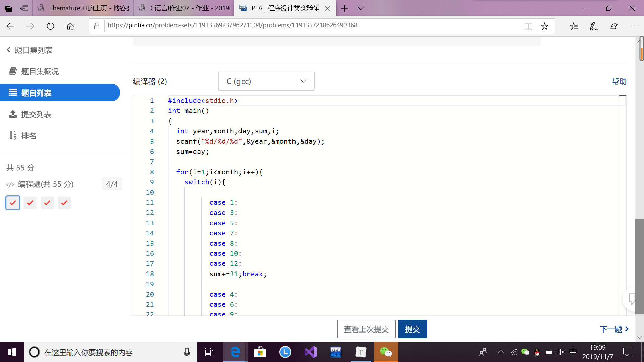Go to browser home page icon
The width and height of the screenshot is (644, 362).
(70, 26)
